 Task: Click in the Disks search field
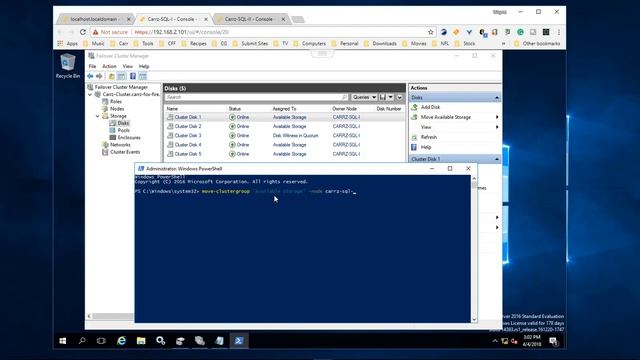point(256,97)
